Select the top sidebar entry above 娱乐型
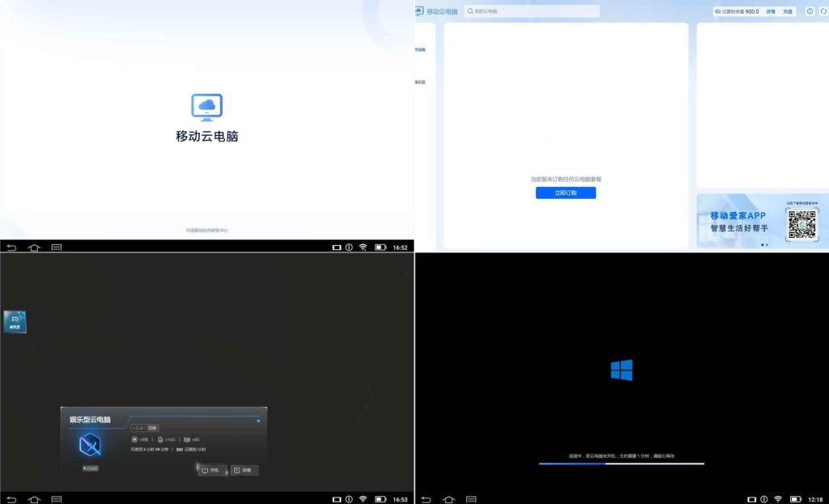The width and height of the screenshot is (829, 504). (x=420, y=49)
